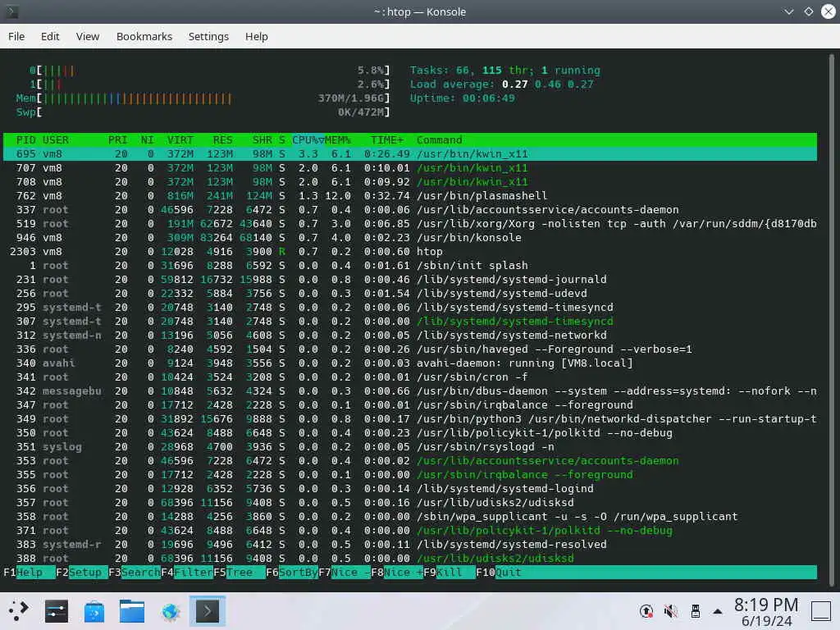840x630 pixels.
Task: Sort by the MEM% column header
Action: pyautogui.click(x=337, y=139)
